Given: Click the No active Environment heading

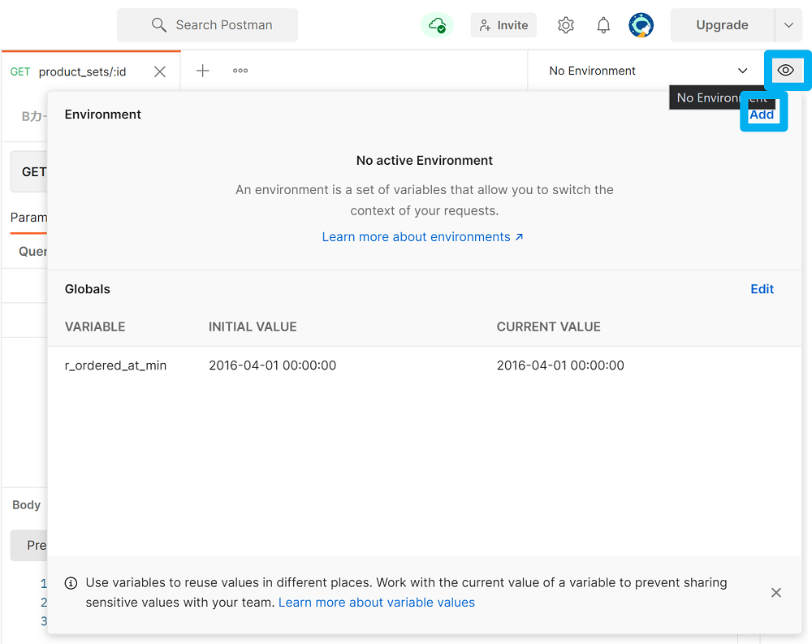Looking at the screenshot, I should 424,161.
